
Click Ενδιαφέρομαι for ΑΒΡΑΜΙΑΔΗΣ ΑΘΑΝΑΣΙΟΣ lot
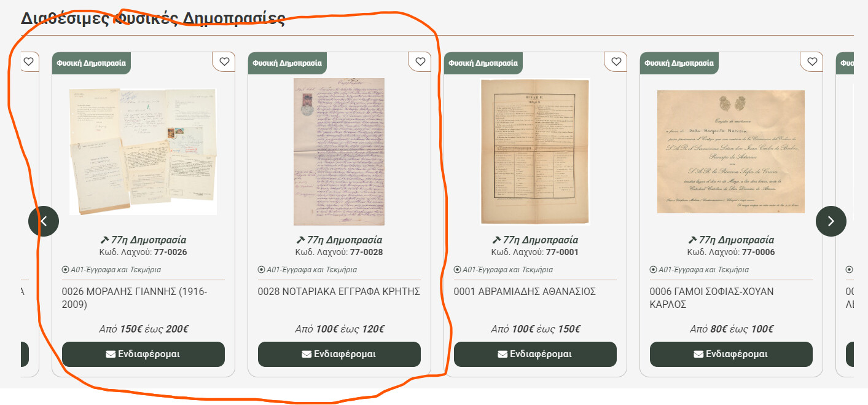click(x=535, y=354)
